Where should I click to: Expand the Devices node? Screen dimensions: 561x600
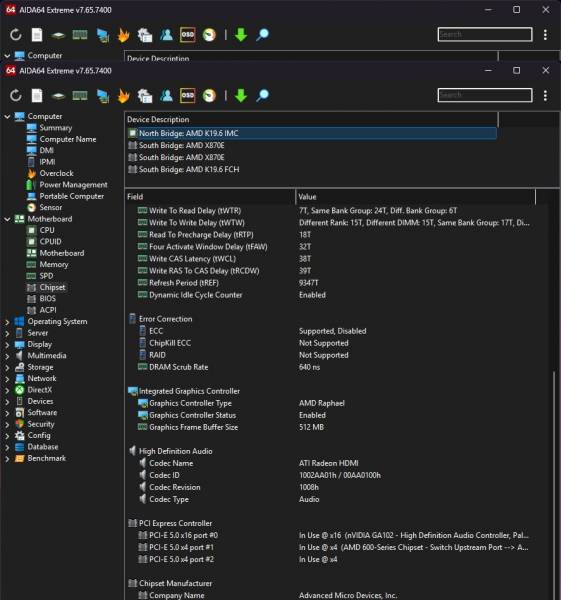click(x=7, y=401)
